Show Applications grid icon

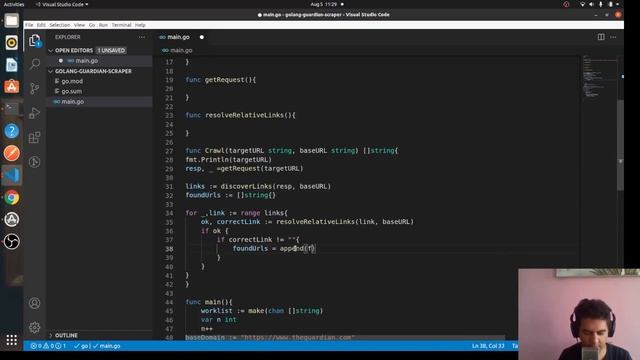tap(11, 340)
